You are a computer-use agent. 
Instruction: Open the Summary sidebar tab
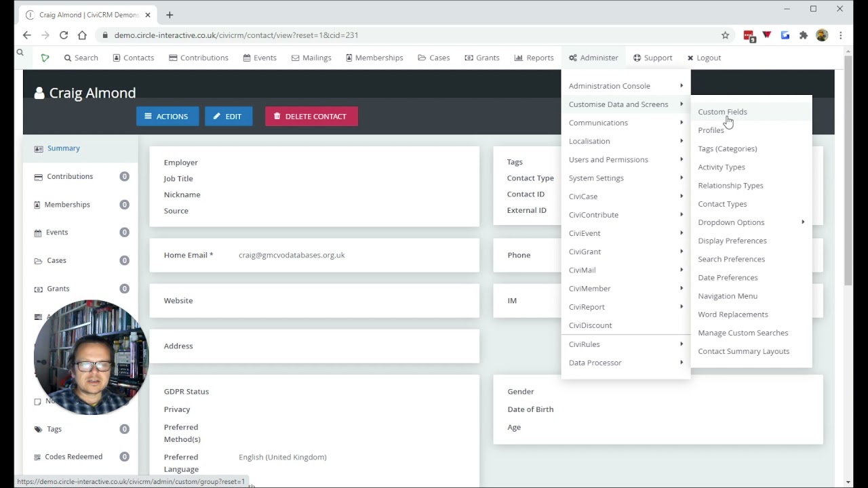tap(81, 148)
